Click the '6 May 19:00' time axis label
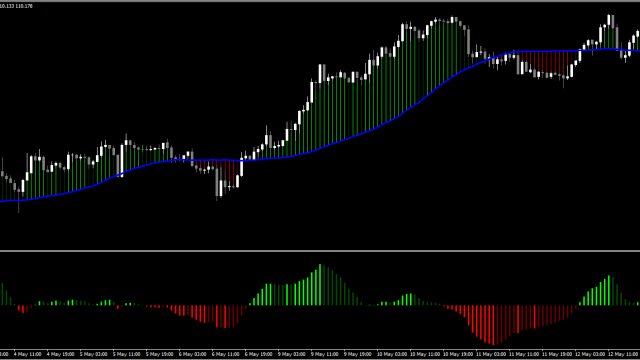This screenshot has height=360, width=640. pos(259,354)
